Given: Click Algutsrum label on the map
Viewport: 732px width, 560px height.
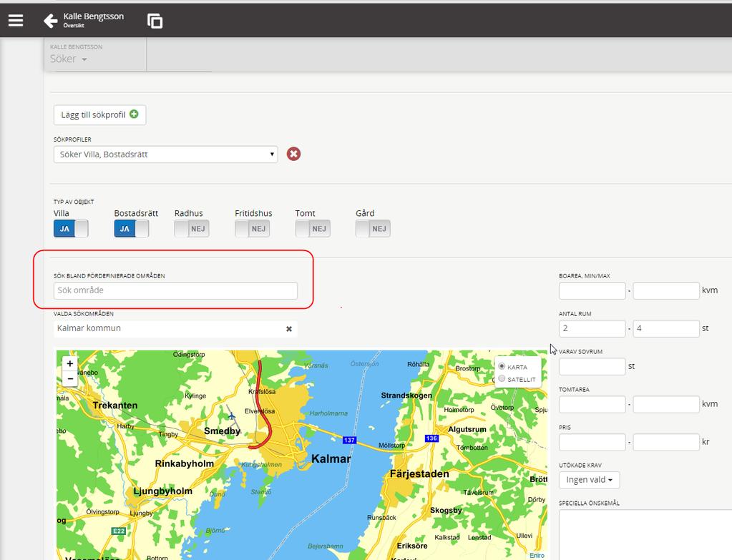Looking at the screenshot, I should (467, 429).
